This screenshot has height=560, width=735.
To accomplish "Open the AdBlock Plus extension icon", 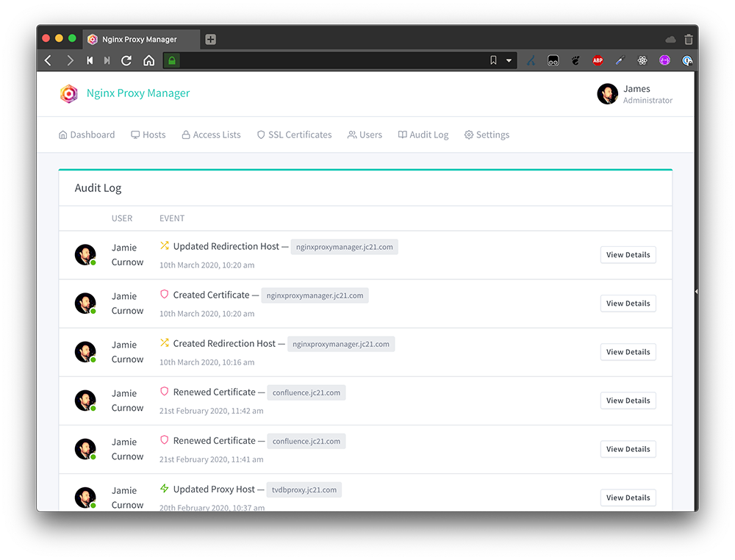I will pos(598,60).
